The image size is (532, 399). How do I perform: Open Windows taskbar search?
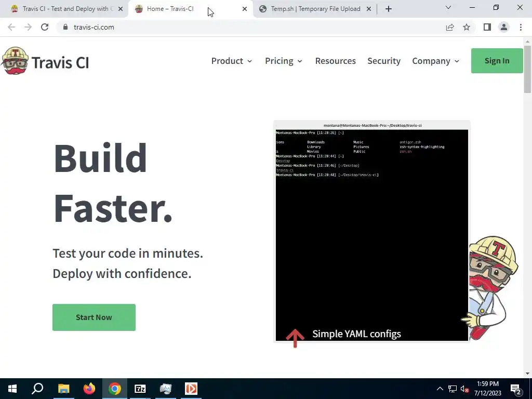(x=37, y=389)
